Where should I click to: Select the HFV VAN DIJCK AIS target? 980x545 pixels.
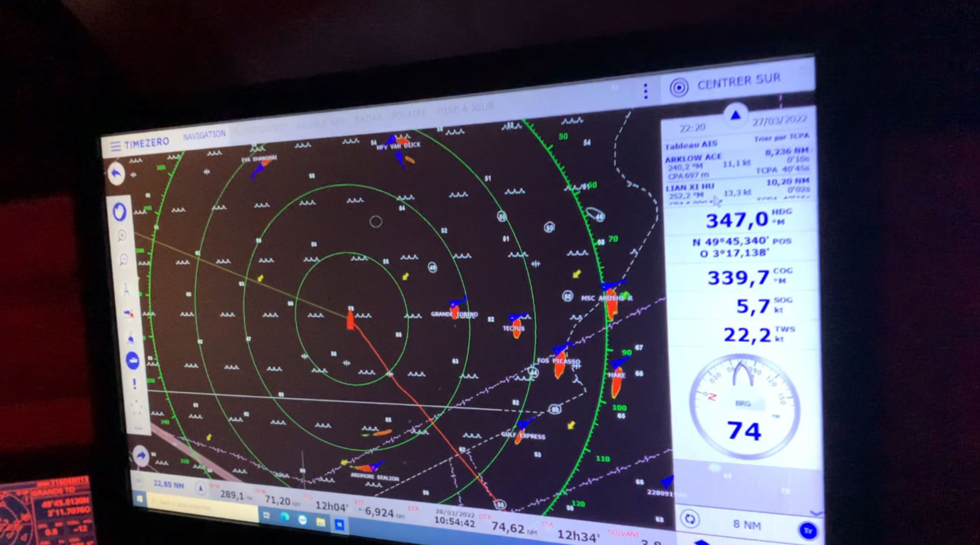(x=398, y=142)
